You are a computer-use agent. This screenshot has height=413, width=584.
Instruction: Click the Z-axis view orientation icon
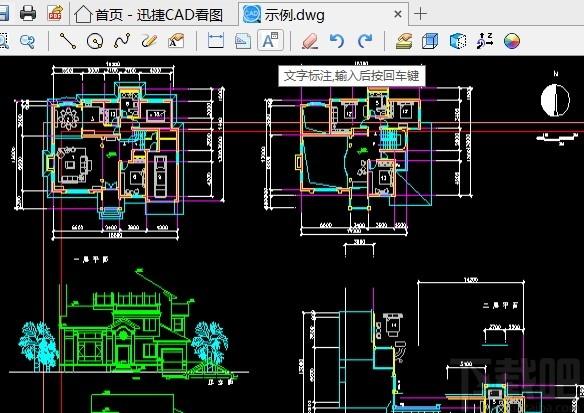(x=485, y=41)
